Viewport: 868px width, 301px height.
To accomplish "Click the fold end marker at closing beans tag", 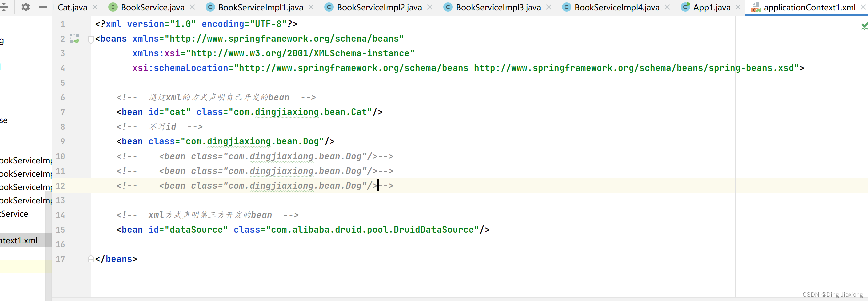I will (91, 259).
